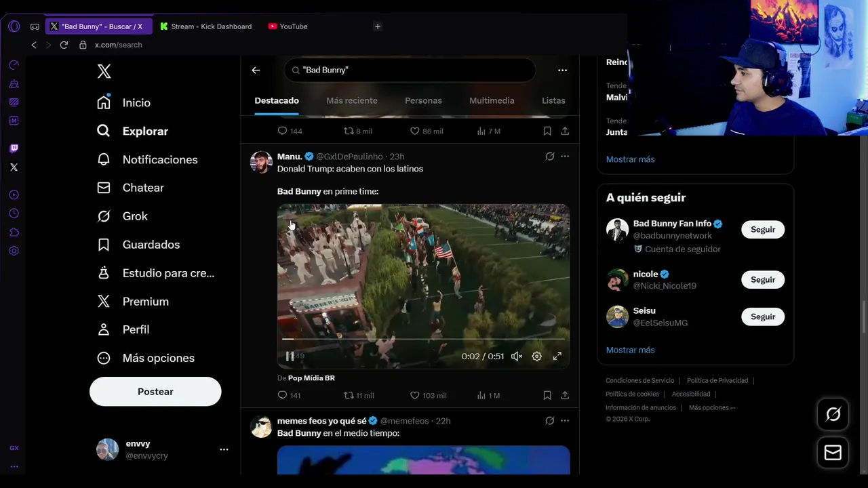The image size is (868, 488).
Task: Open Grok icon on memes feos post
Action: 550,421
